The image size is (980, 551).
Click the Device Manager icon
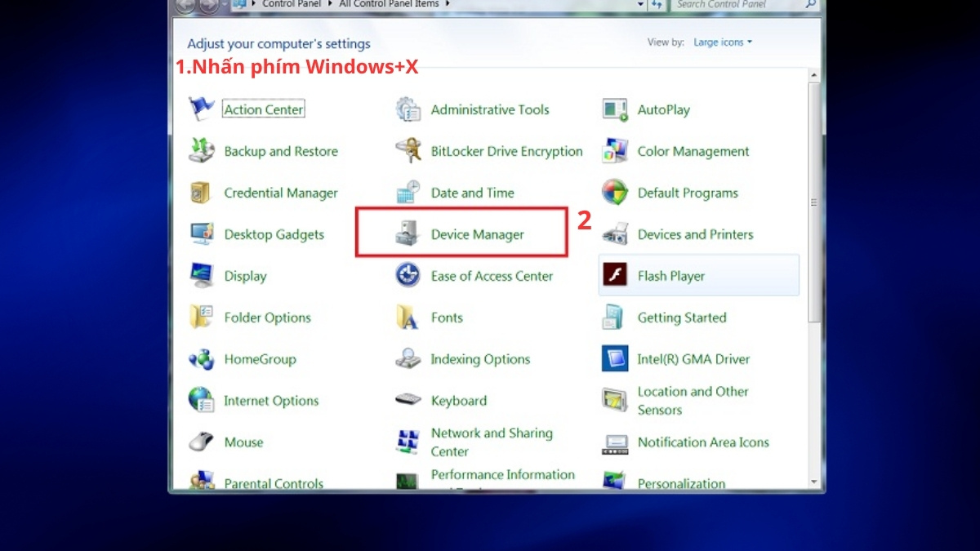[408, 234]
